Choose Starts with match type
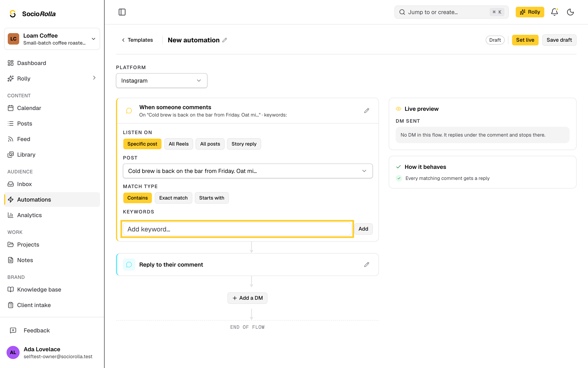The width and height of the screenshot is (588, 368). click(x=212, y=198)
